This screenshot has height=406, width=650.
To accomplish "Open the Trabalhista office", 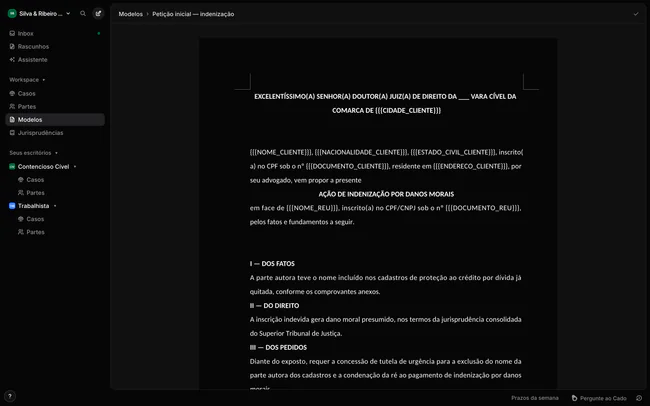I will 33,206.
